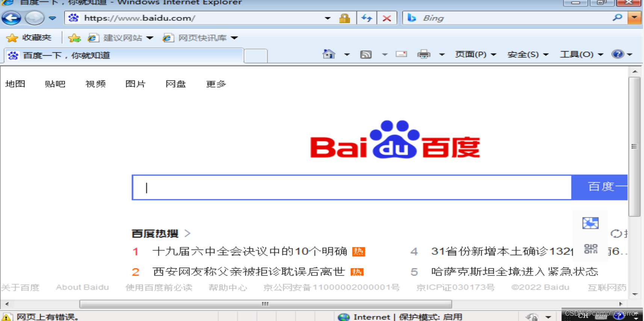The image size is (644, 321).
Task: Click the add to favorites bar star icon
Action: coord(74,38)
